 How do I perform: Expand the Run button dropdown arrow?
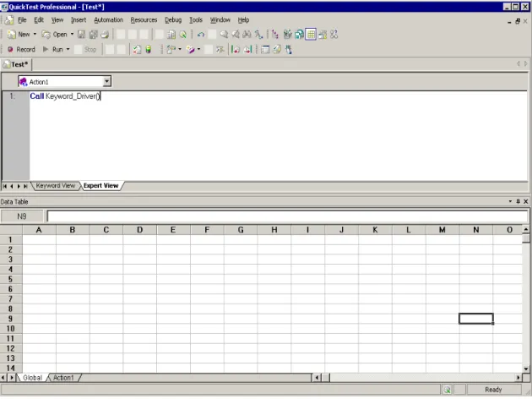(x=68, y=50)
